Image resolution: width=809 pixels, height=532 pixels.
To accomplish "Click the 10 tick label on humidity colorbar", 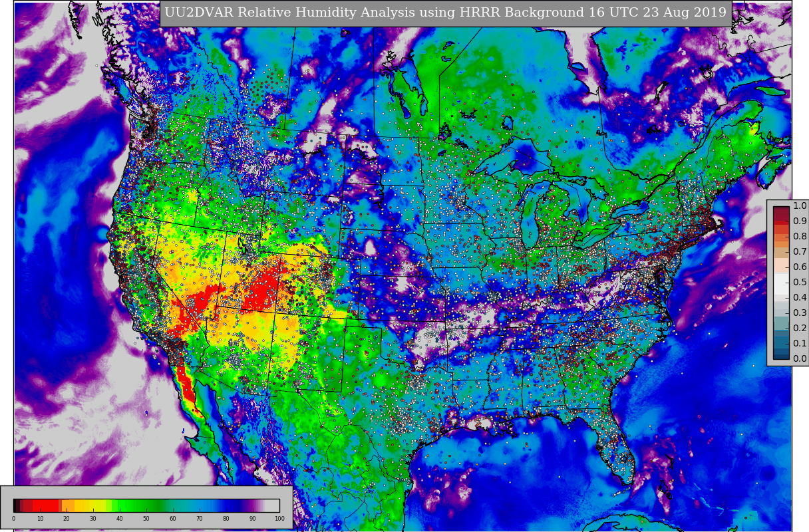I will [x=40, y=519].
